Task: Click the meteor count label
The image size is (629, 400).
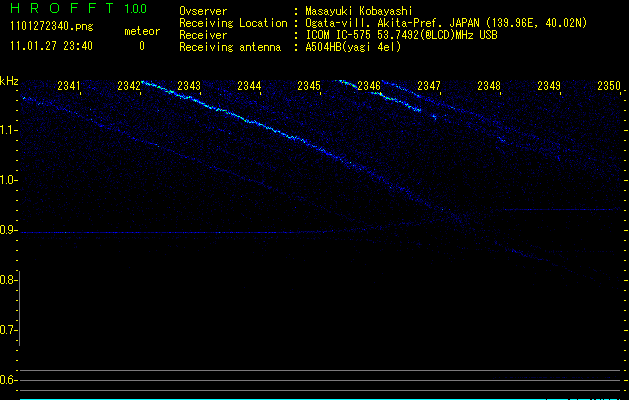Action: coord(142,31)
